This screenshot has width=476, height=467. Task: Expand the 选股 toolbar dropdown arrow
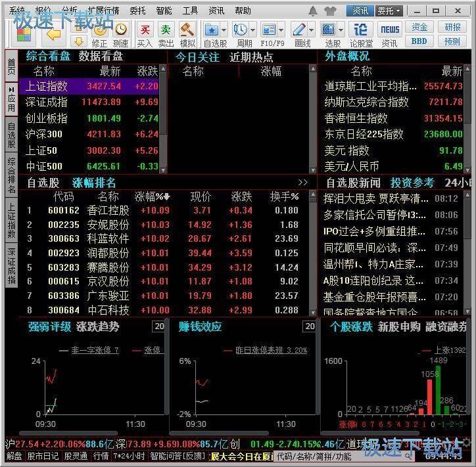[x=341, y=30]
